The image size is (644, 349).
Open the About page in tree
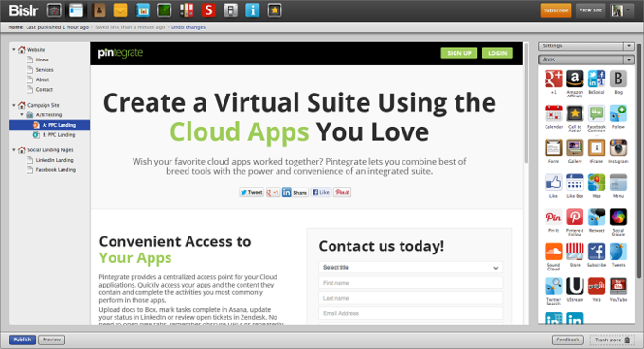click(43, 79)
